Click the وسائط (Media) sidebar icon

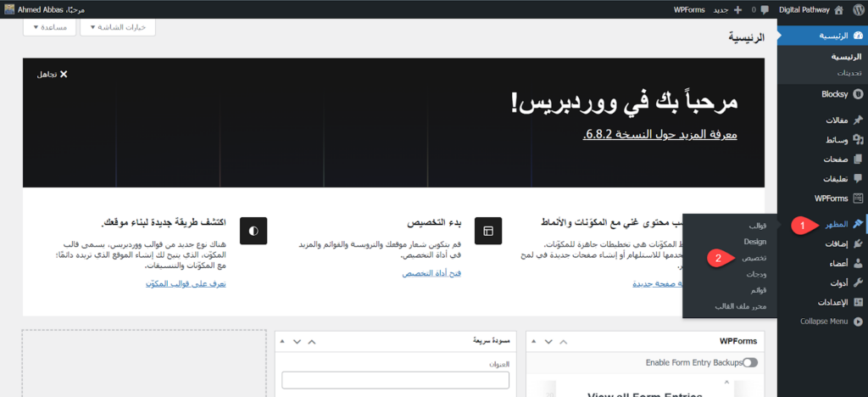click(x=858, y=139)
